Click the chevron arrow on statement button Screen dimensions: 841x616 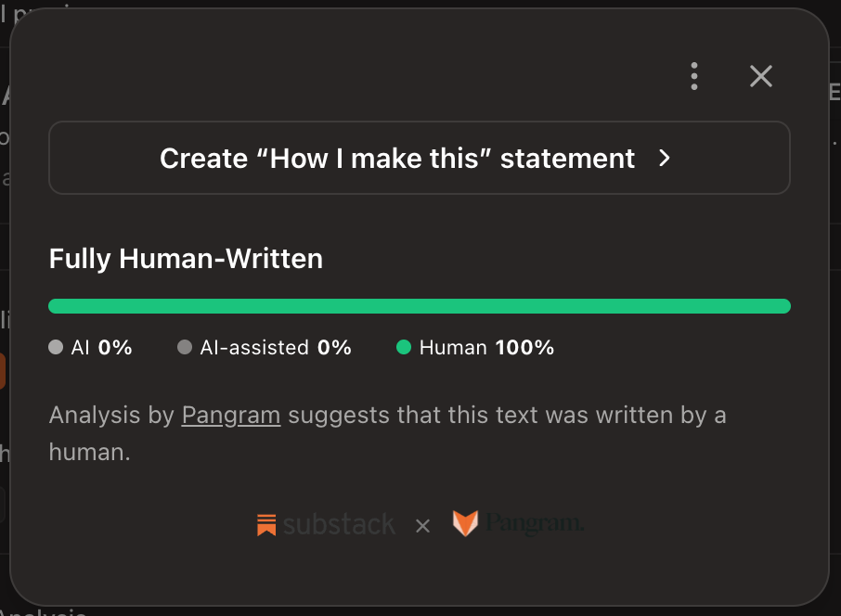point(664,158)
